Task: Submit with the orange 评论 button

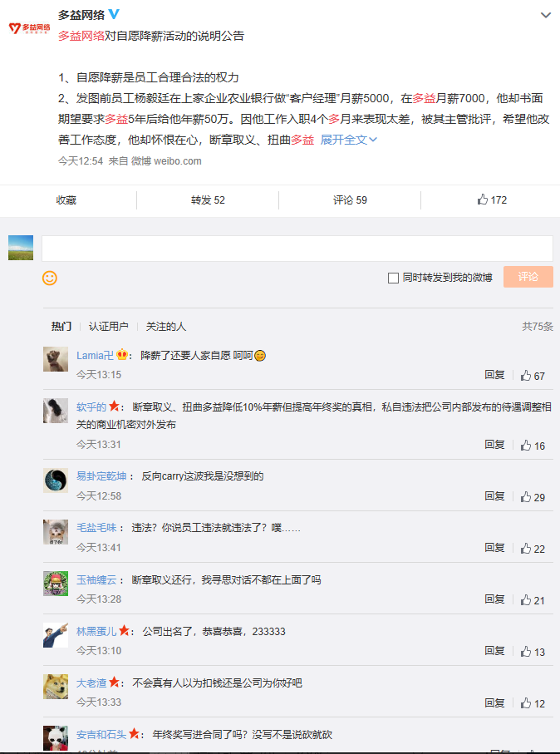Action: pos(528,277)
